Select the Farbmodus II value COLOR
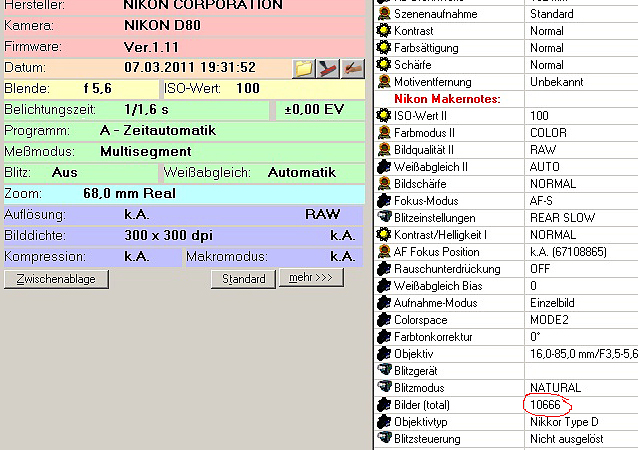The image size is (638, 450). point(548,133)
